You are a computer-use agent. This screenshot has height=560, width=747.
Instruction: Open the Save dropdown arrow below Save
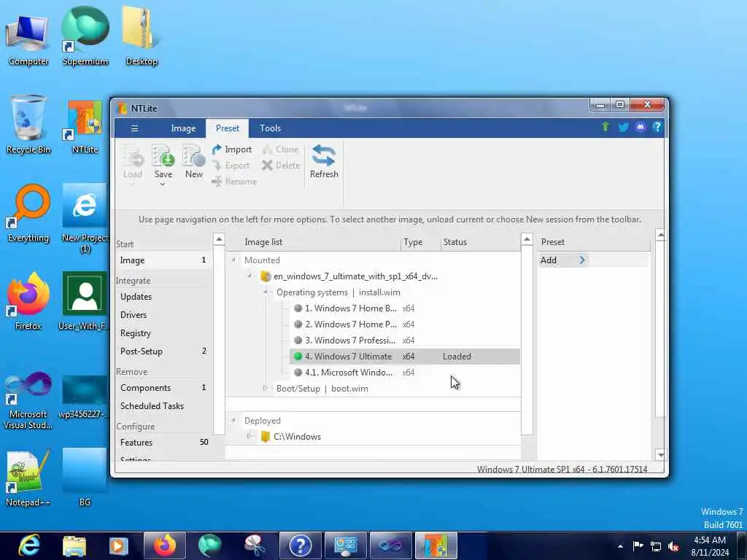[x=163, y=184]
